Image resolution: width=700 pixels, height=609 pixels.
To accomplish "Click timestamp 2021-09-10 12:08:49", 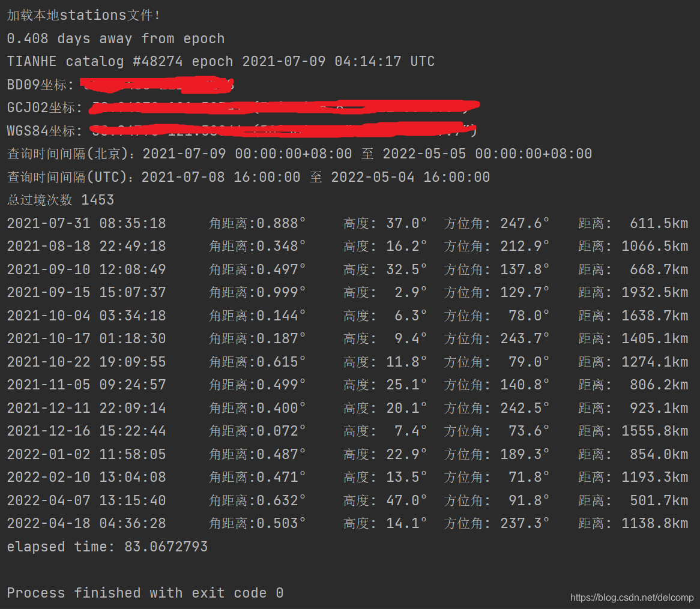I will [86, 269].
